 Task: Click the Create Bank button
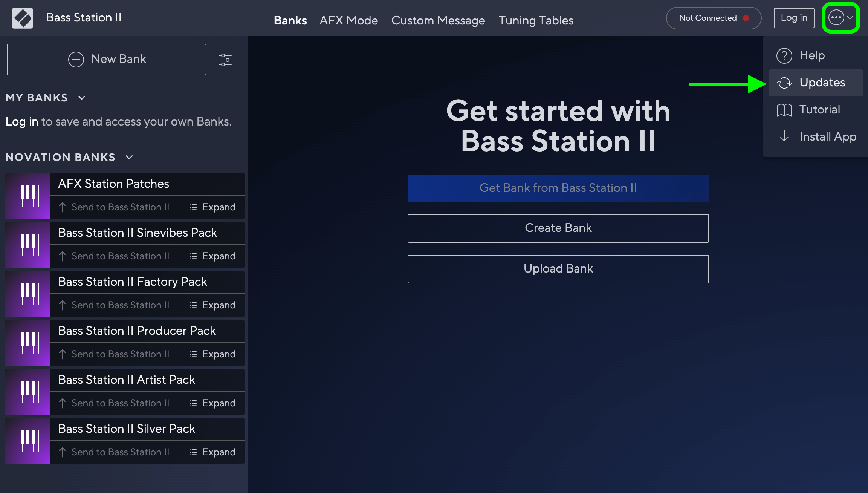click(x=558, y=228)
